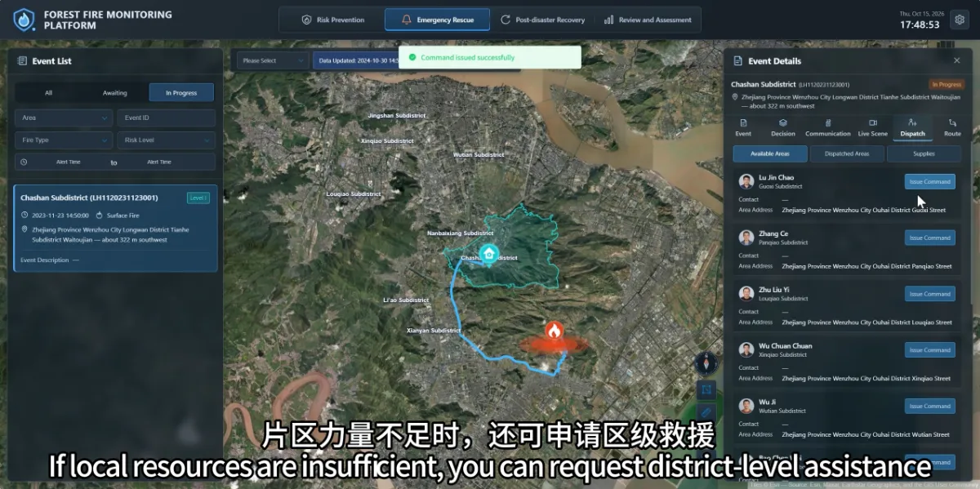Expand the Area filter dropdown
This screenshot has height=489, width=980.
(64, 118)
